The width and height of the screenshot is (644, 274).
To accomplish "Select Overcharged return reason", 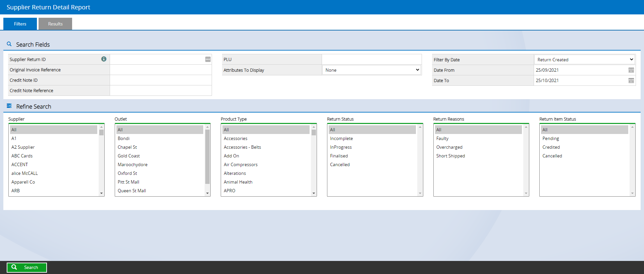I will tap(478, 147).
